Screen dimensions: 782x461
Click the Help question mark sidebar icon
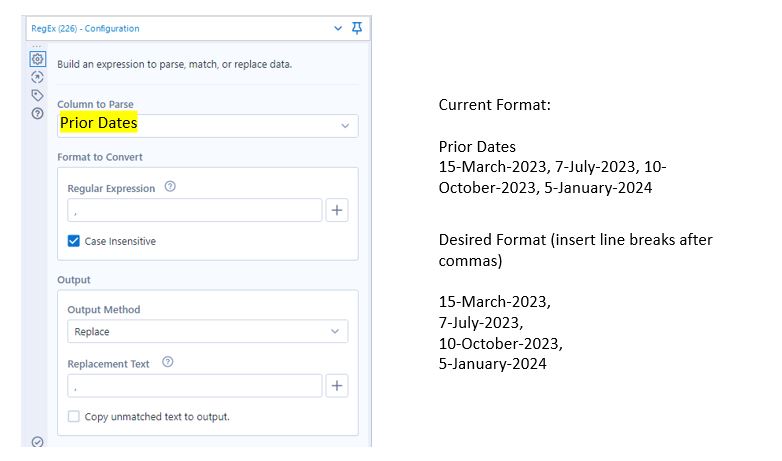click(x=38, y=113)
